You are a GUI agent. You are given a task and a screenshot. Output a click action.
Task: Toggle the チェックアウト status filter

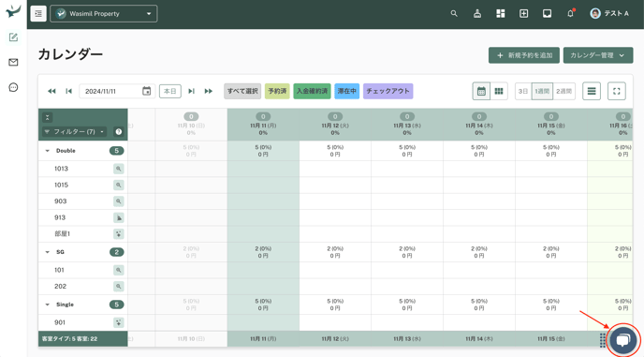[x=388, y=91]
